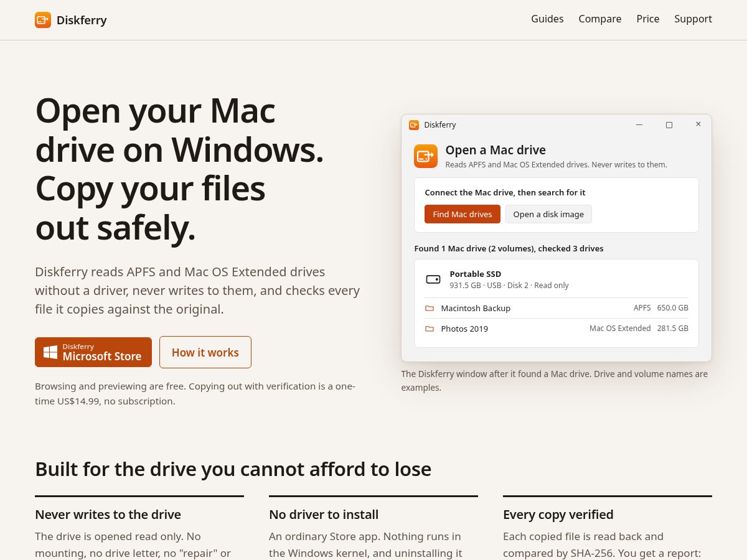This screenshot has height=560, width=747.
Task: Click Find Mac drives button
Action: coord(463,214)
